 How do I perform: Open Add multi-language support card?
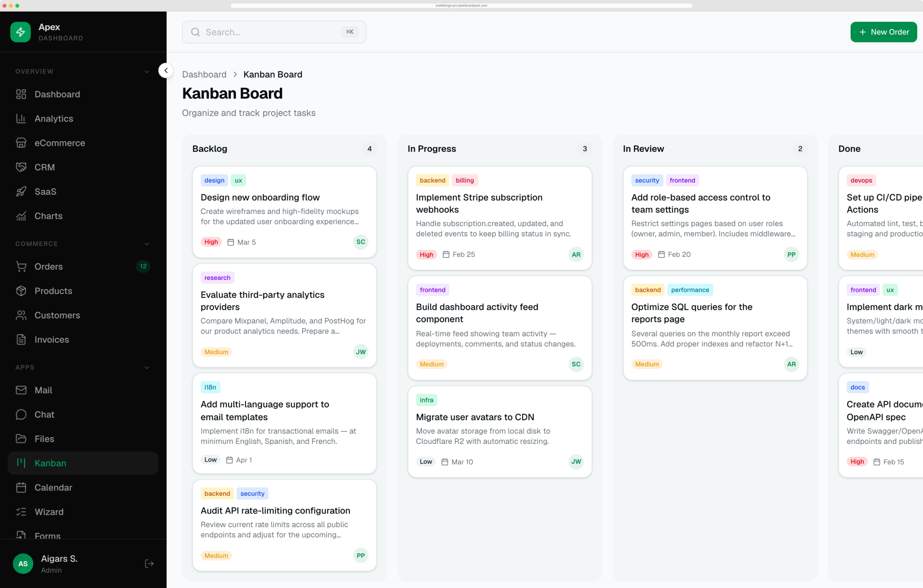coord(284,423)
